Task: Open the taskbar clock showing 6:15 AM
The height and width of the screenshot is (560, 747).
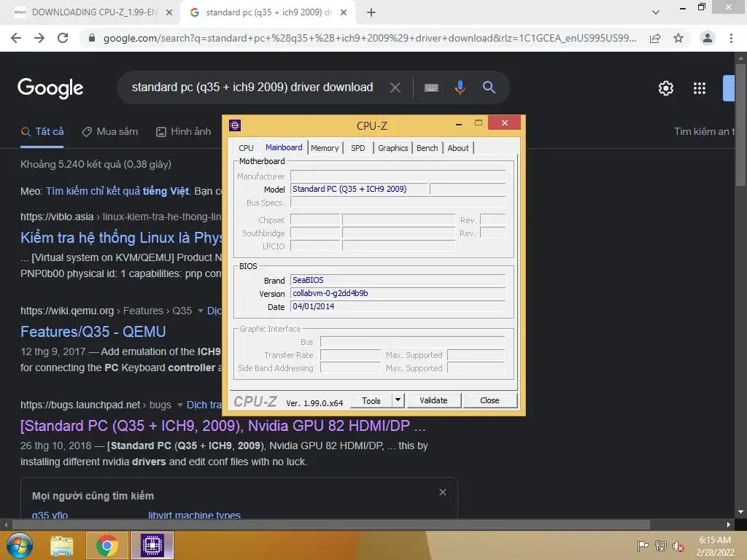Action: coord(715,546)
